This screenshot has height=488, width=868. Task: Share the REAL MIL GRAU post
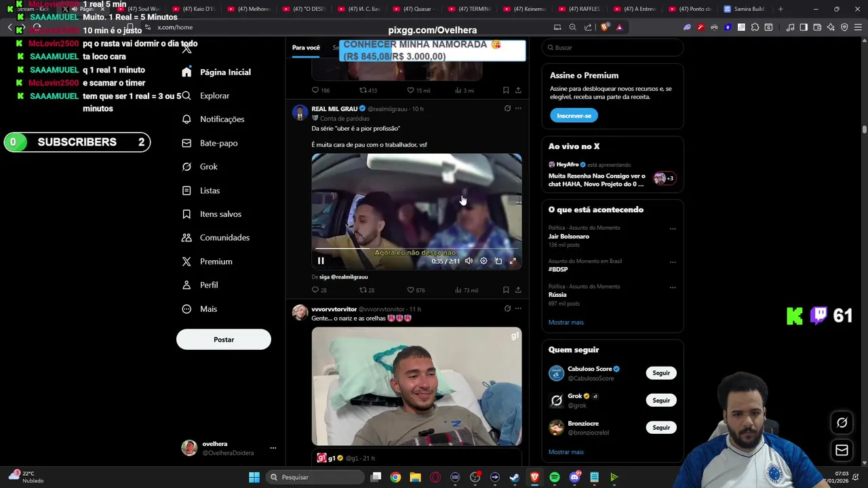click(518, 290)
